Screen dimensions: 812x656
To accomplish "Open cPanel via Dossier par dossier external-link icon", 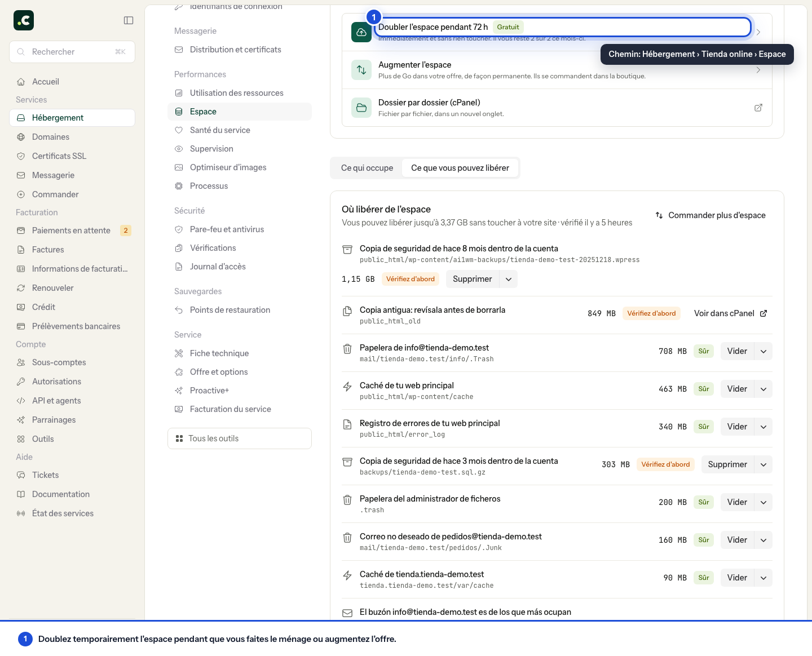I will point(758,108).
